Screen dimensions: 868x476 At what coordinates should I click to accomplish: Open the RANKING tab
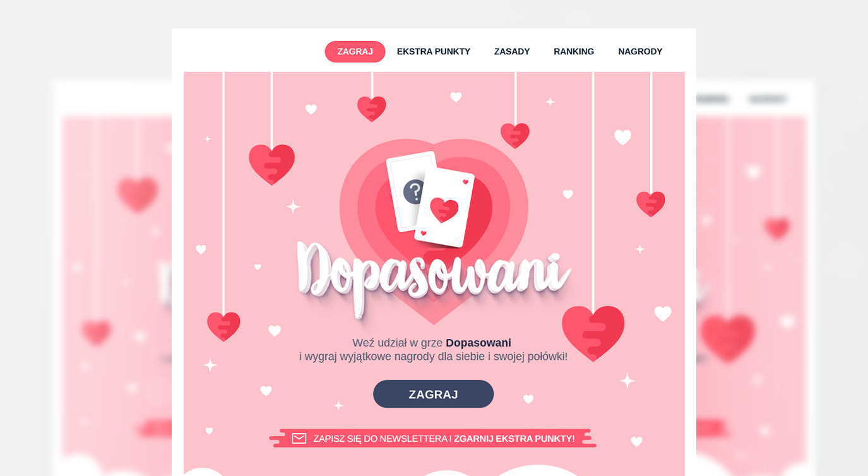click(x=574, y=52)
